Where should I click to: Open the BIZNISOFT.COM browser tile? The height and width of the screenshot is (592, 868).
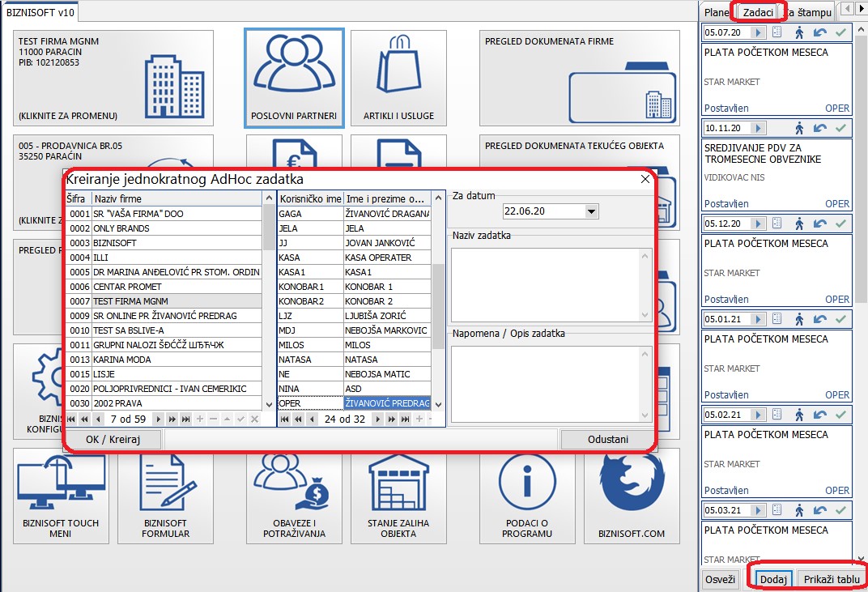(x=632, y=496)
